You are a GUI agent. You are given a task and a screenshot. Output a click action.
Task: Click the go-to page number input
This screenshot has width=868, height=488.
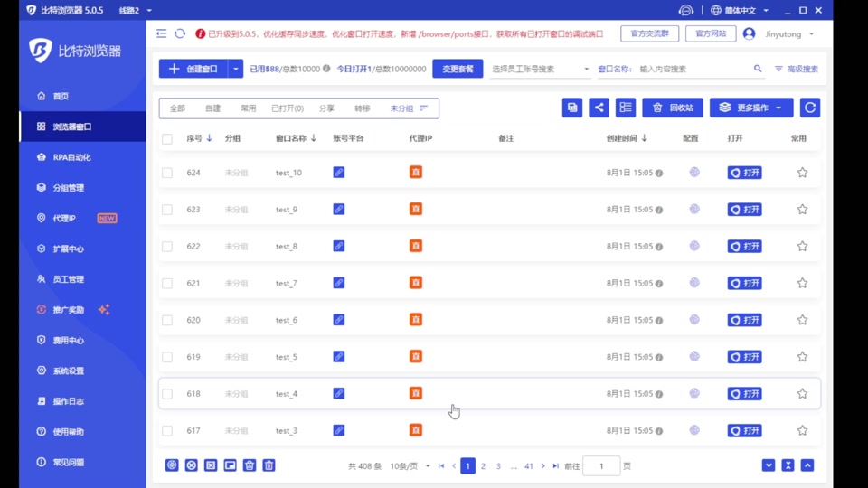[x=601, y=466]
